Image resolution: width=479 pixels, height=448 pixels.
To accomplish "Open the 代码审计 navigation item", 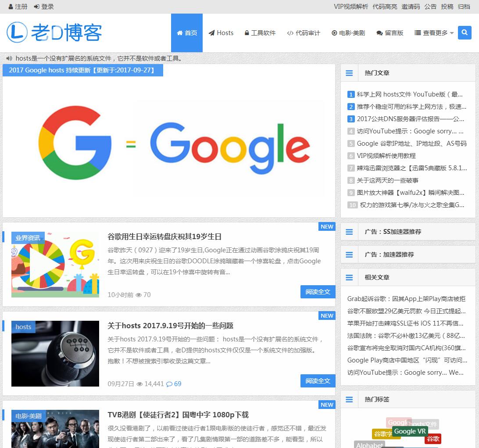I will coord(304,33).
